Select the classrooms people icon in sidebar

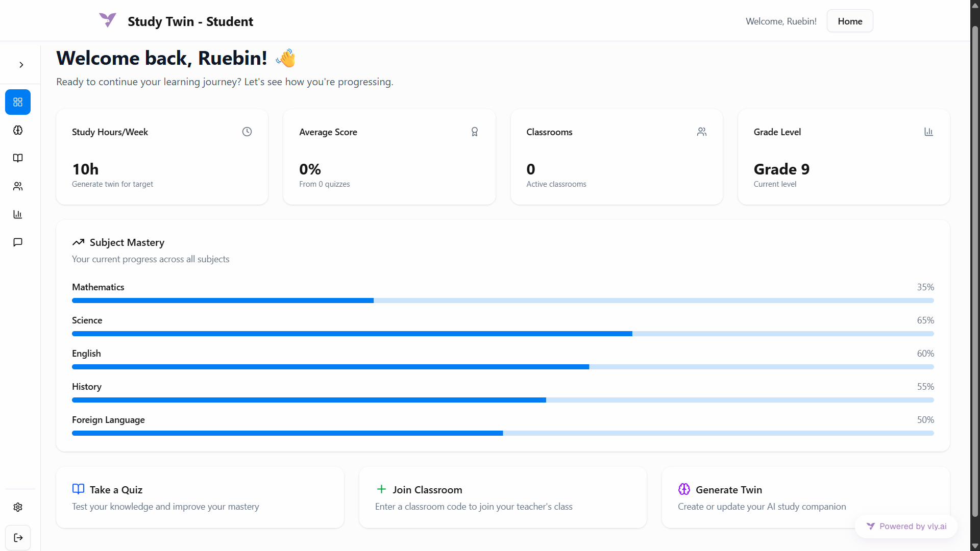point(18,186)
